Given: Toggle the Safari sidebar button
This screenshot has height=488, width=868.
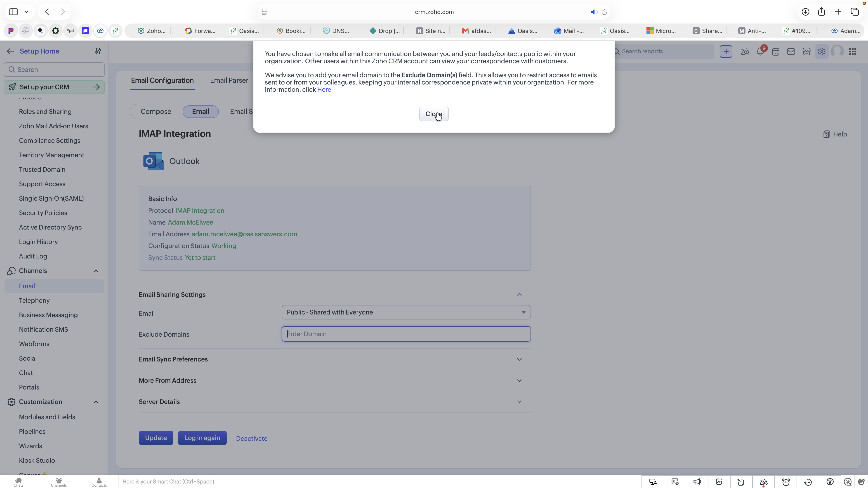Looking at the screenshot, I should click(14, 12).
